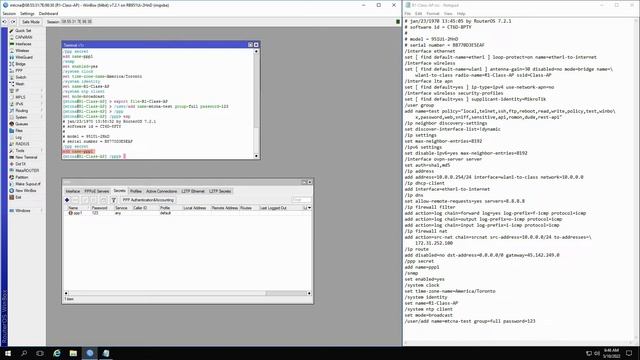Image resolution: width=640 pixels, height=360 pixels.
Task: Open the Dashboard menu
Action: point(48,13)
